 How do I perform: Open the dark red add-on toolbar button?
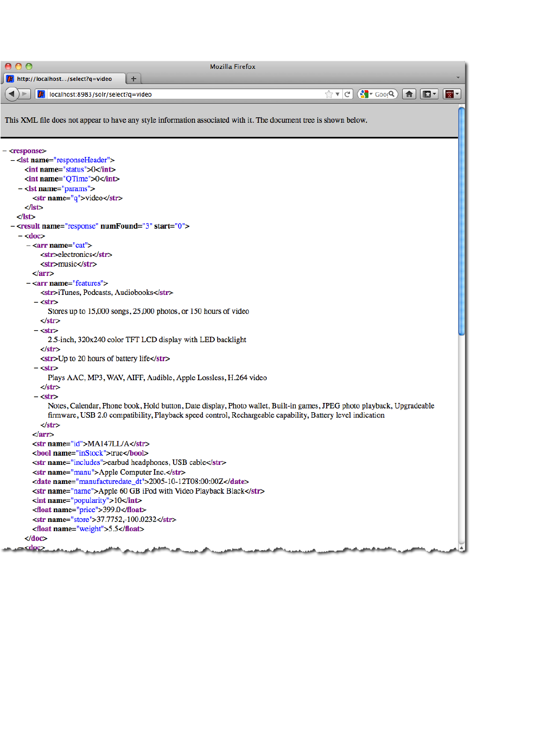click(451, 94)
